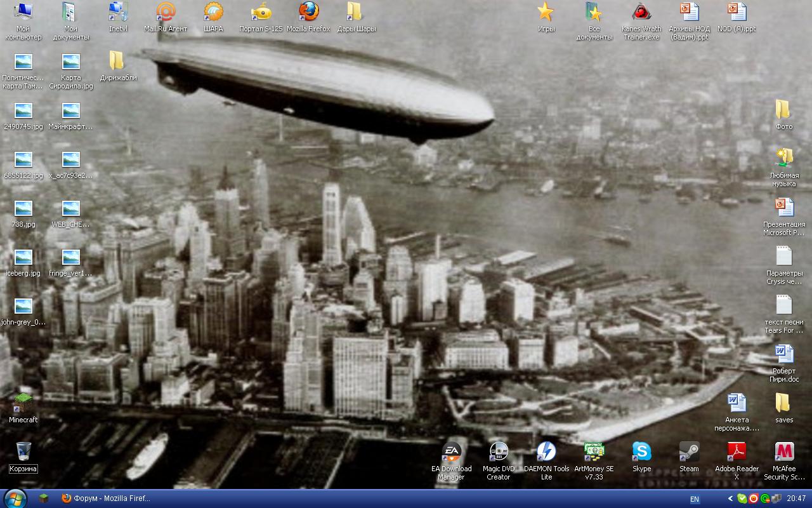
Task: Click the Start button orb
Action: [14, 498]
